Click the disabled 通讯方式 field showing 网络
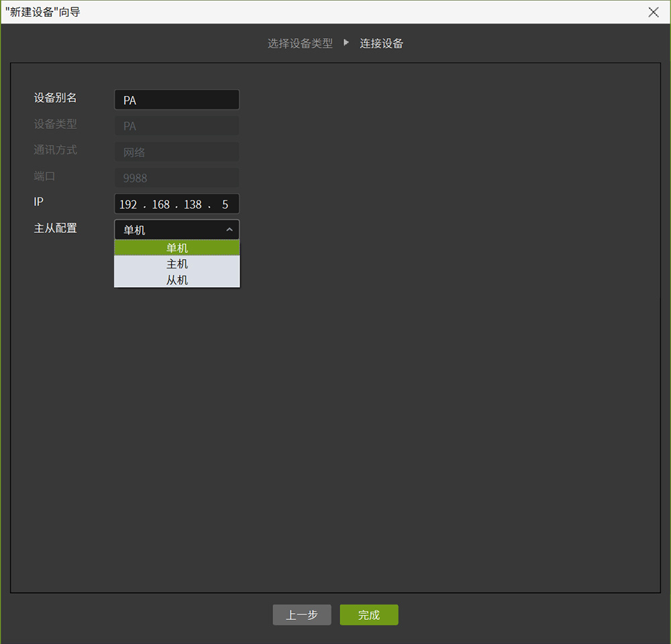Viewport: 671px width, 644px height. coord(176,152)
